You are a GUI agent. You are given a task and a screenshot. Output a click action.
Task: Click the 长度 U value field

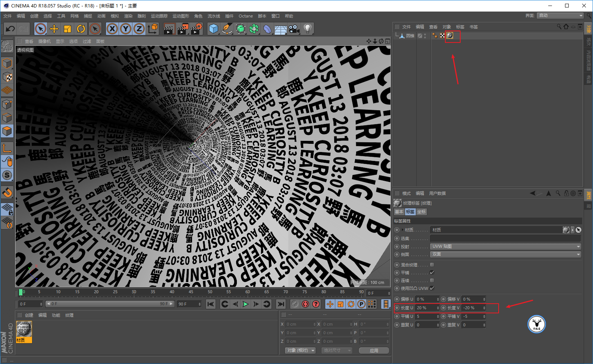tap(426, 308)
